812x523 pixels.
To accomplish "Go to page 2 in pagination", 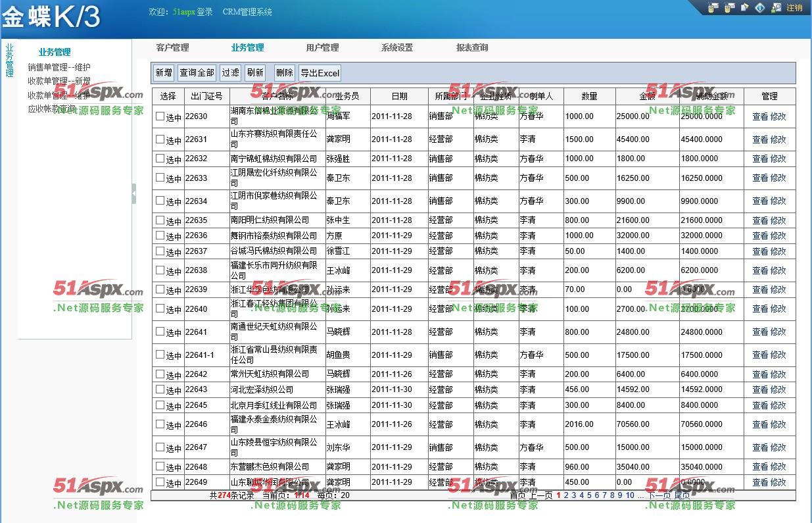I will (x=566, y=495).
